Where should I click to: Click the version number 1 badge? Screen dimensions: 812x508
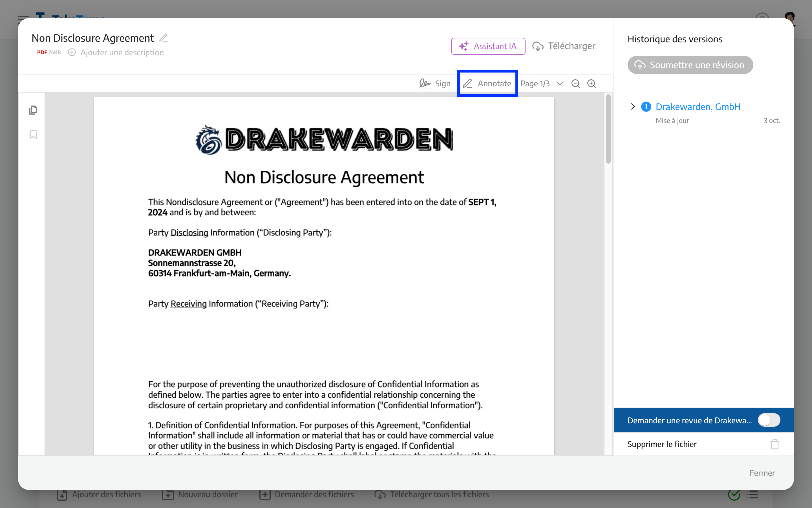pyautogui.click(x=646, y=106)
